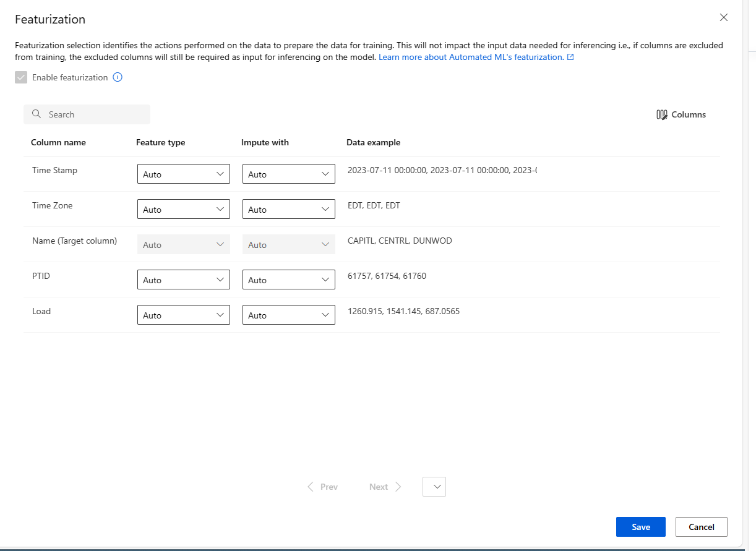Open the page number dropdown
Screen dimensions: 756x551
pos(434,487)
